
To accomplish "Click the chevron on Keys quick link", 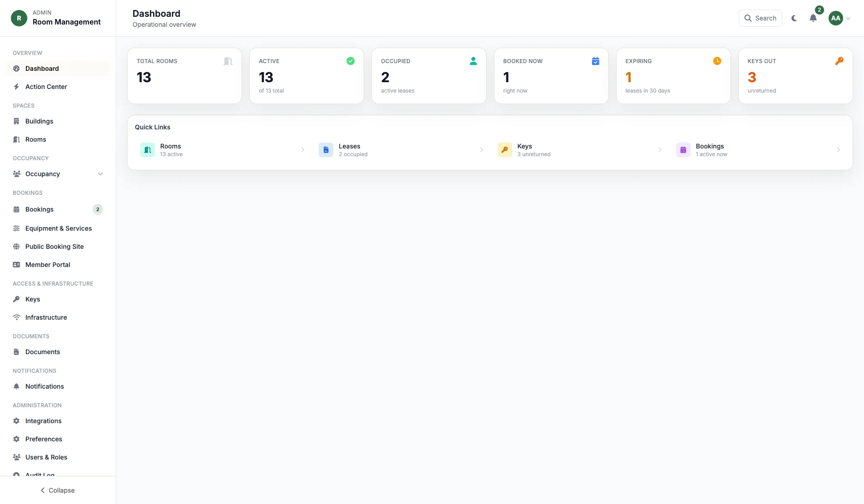I will 660,150.
